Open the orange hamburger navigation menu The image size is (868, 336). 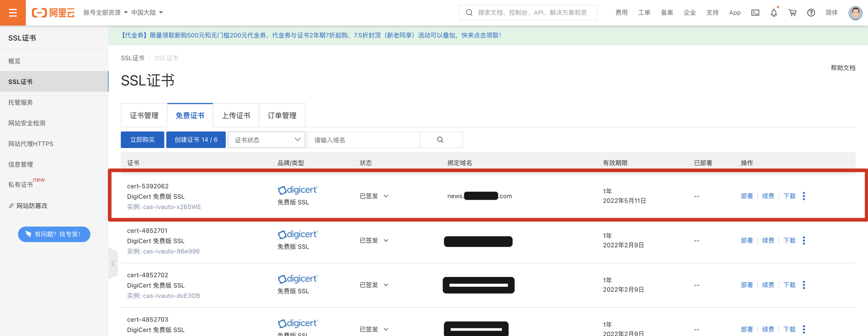13,13
